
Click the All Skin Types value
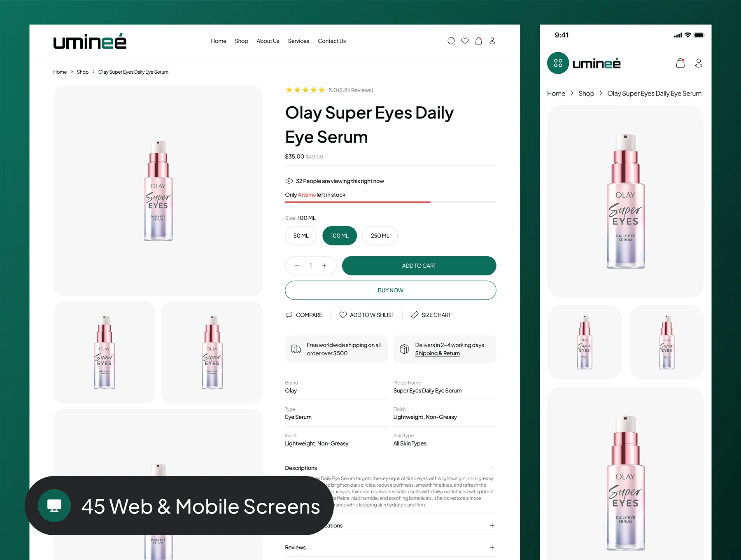pos(410,443)
